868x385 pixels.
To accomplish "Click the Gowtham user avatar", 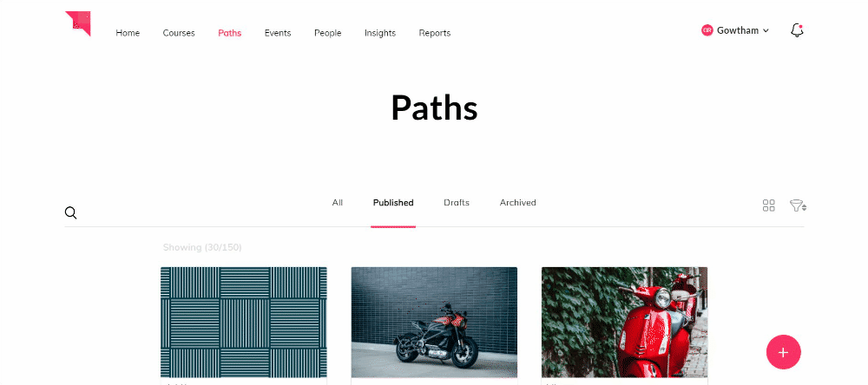I will 707,30.
